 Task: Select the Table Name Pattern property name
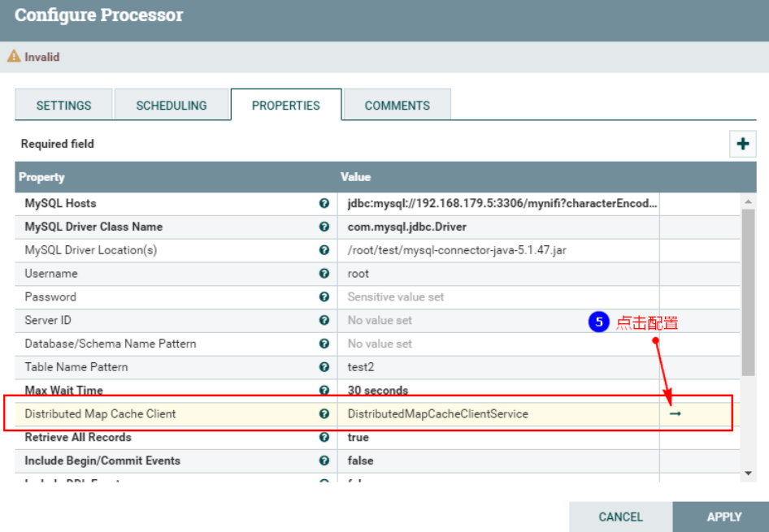coord(76,367)
